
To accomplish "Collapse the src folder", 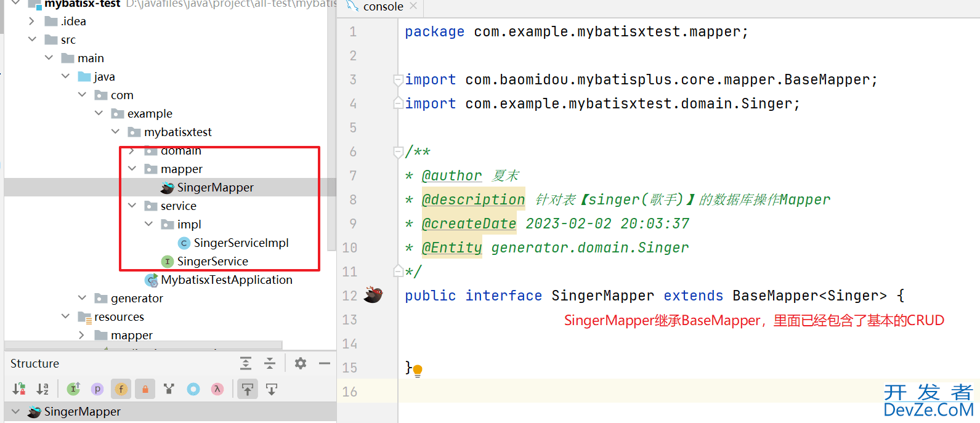I will [x=32, y=39].
